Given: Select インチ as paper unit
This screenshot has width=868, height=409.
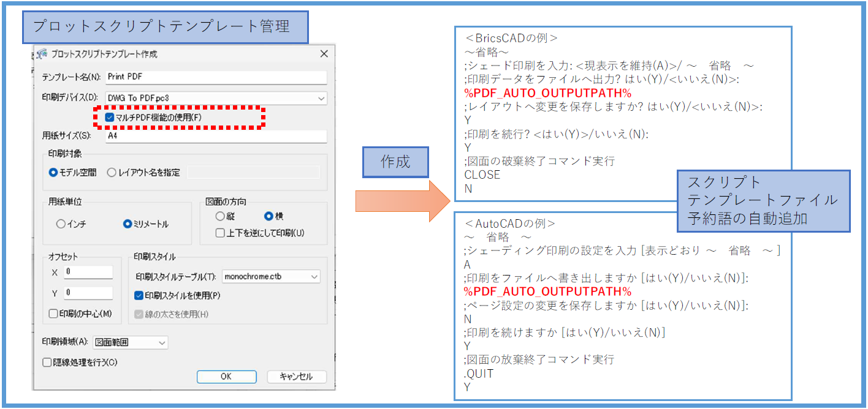Looking at the screenshot, I should (x=61, y=224).
